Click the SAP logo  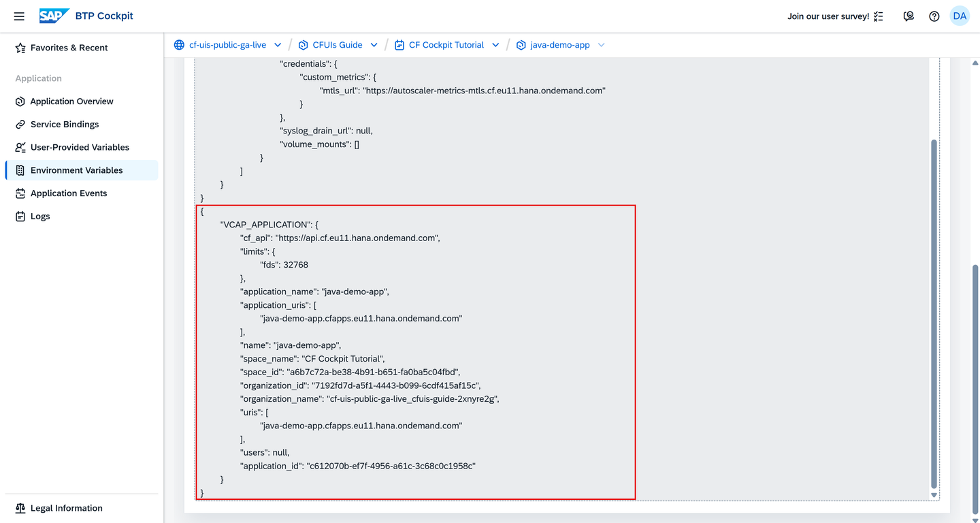pyautogui.click(x=54, y=16)
